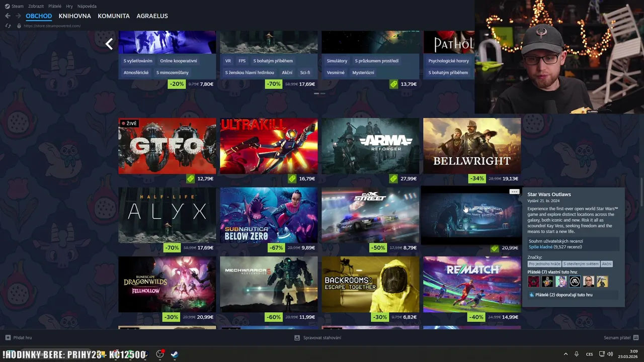This screenshot has height=362, width=644.
Task: Click the Psychologické horory tag
Action: 449,61
